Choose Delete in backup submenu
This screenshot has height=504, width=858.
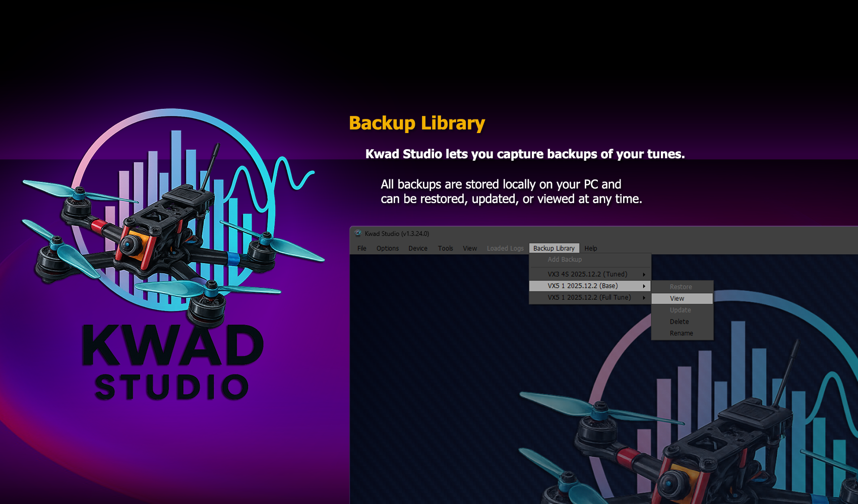coord(682,322)
